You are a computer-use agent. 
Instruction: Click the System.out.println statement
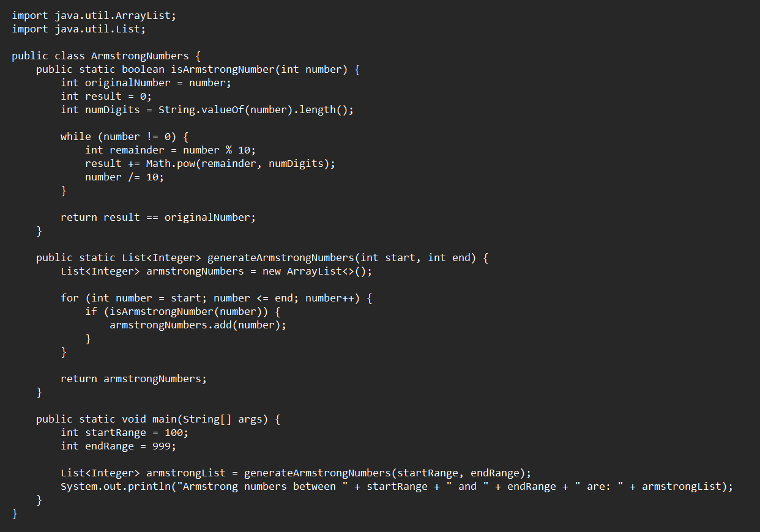pos(397,486)
